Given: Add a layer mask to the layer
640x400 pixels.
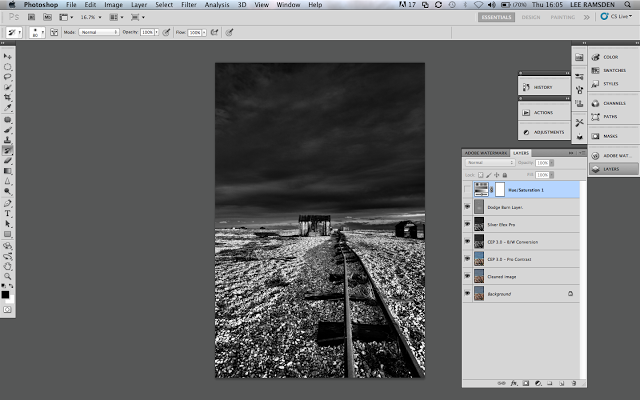Looking at the screenshot, I should [526, 383].
